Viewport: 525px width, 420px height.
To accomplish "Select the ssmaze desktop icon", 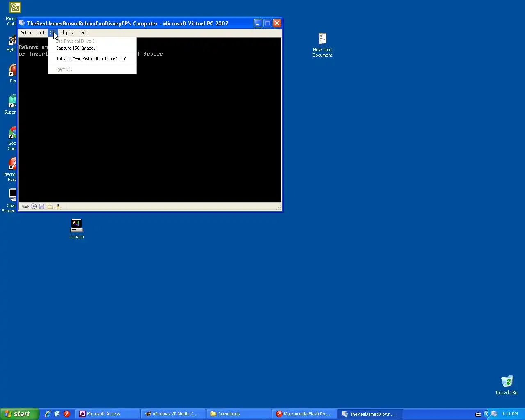I will coord(77,229).
